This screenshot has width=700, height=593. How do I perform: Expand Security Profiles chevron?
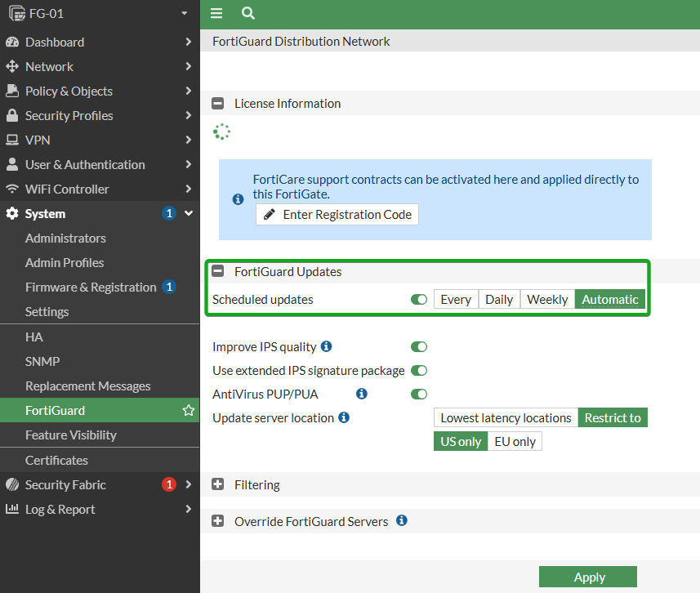[189, 116]
